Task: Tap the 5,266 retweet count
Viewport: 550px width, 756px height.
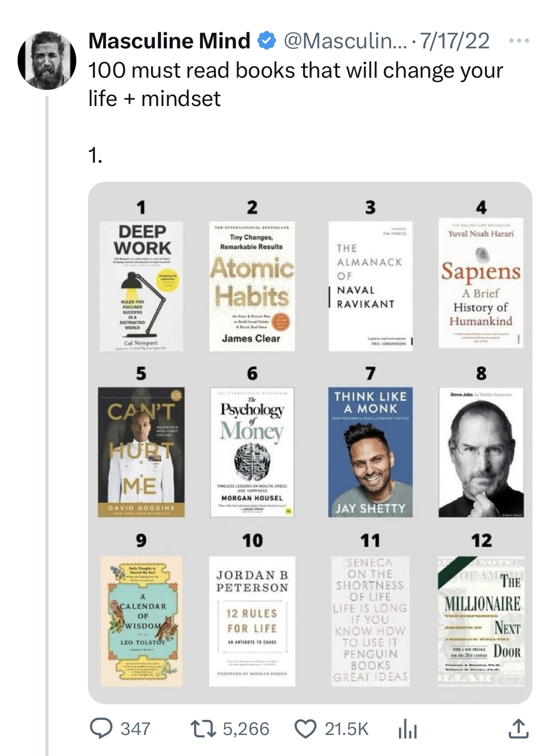Action: (x=246, y=729)
